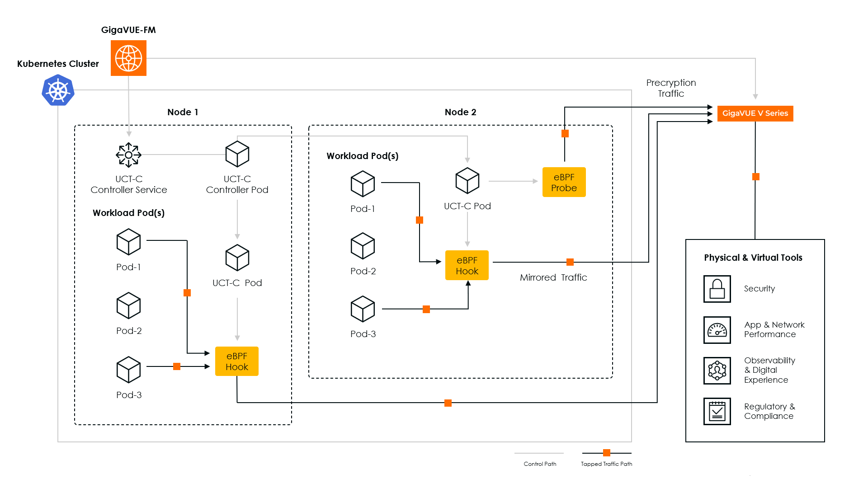Click the Control Path legend label
This screenshot has height=488, width=868.
coord(540,464)
